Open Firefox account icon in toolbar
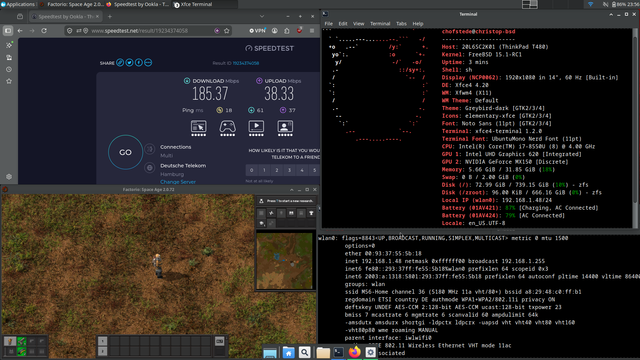The height and width of the screenshot is (360, 640). (275, 31)
